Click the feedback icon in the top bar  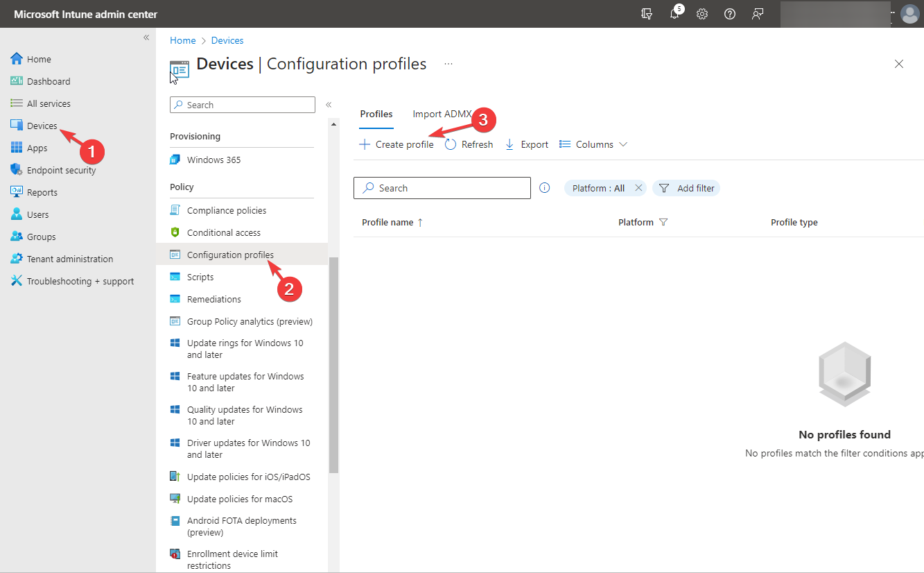click(758, 14)
